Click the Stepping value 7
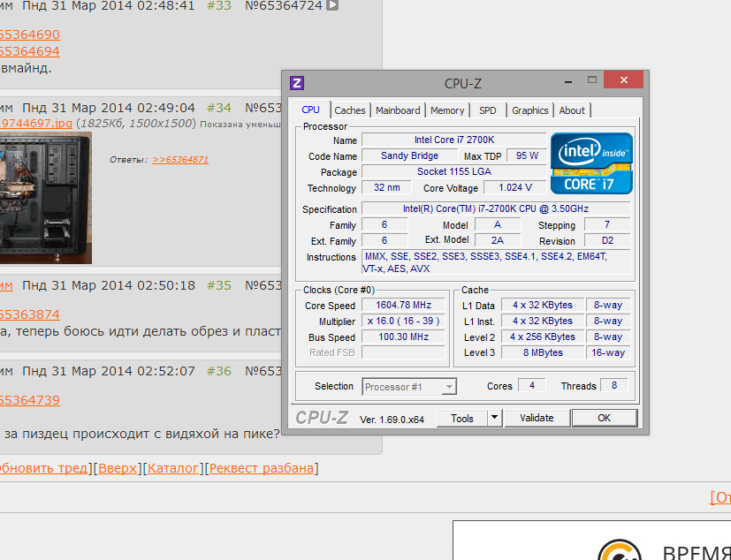The height and width of the screenshot is (560, 731). point(607,224)
